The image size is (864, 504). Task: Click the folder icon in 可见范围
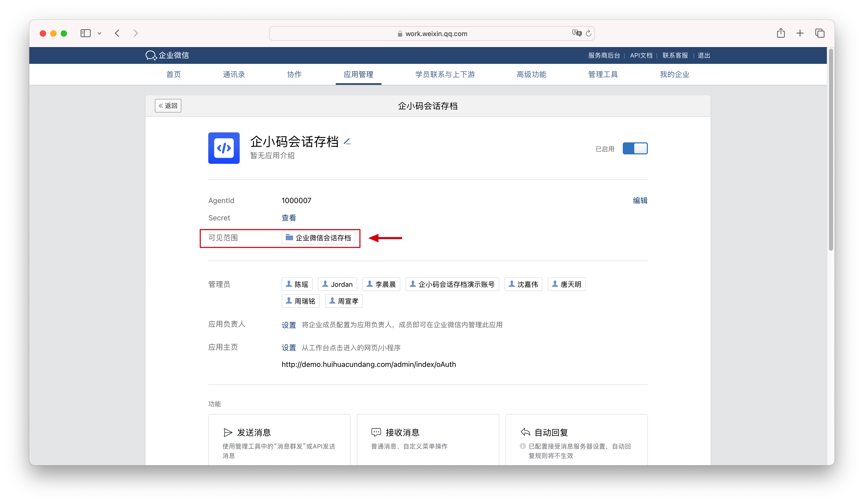[x=289, y=237]
